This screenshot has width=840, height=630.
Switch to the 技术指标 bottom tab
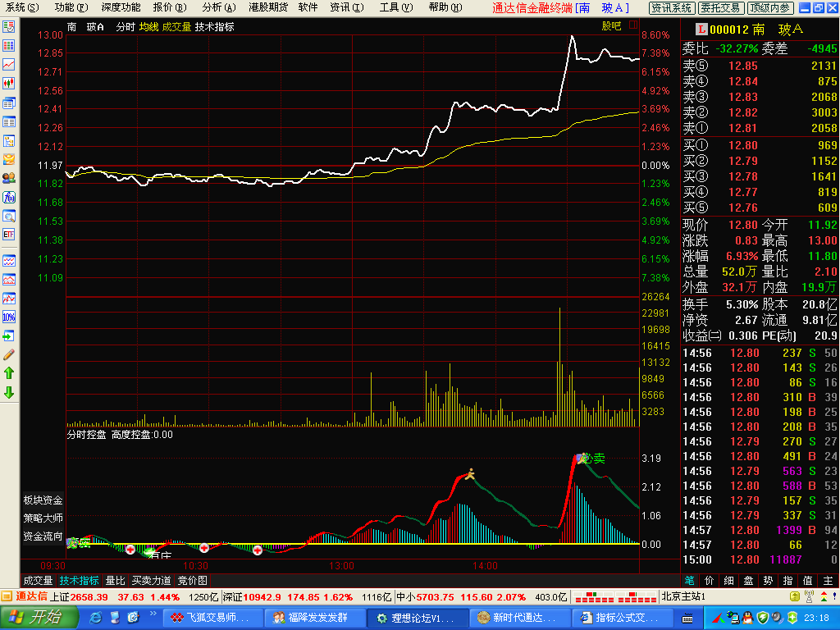coord(79,581)
